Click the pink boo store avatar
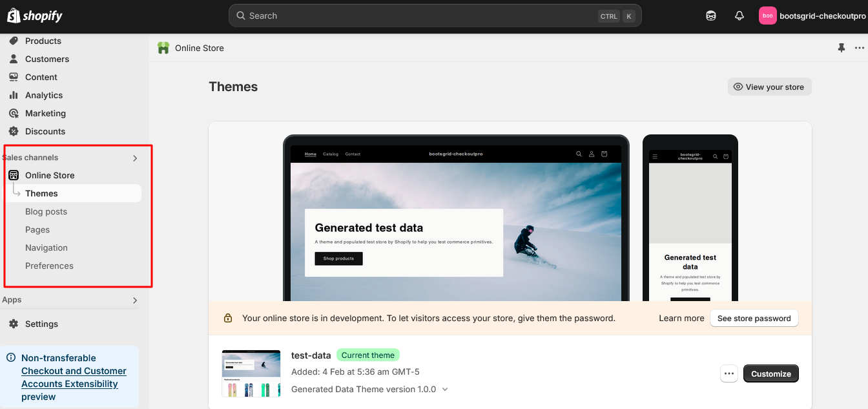The height and width of the screenshot is (409, 868). [767, 16]
